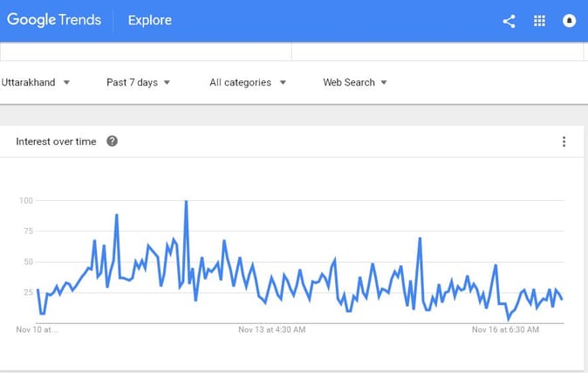Click the highest peak on the trend line
588x373 pixels.
186,202
